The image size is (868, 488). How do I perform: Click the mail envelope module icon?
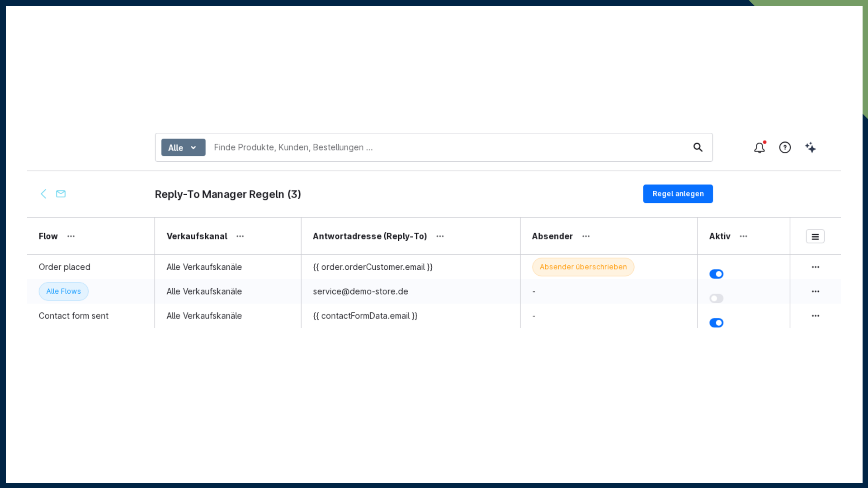coord(61,194)
